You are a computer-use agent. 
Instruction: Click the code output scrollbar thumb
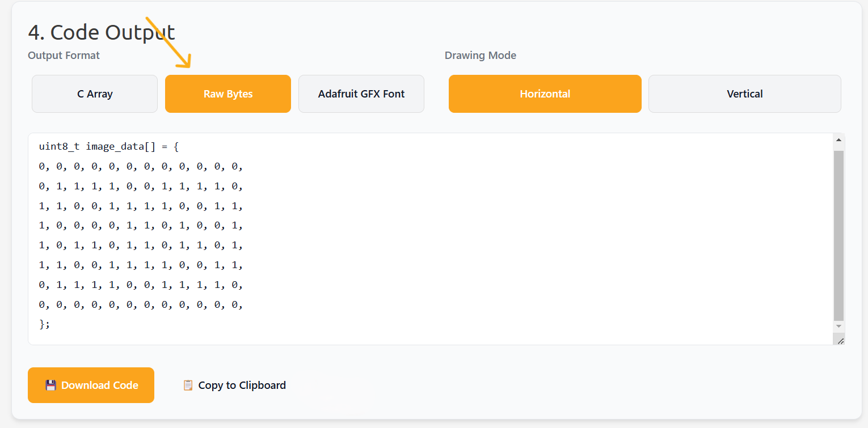point(838,235)
